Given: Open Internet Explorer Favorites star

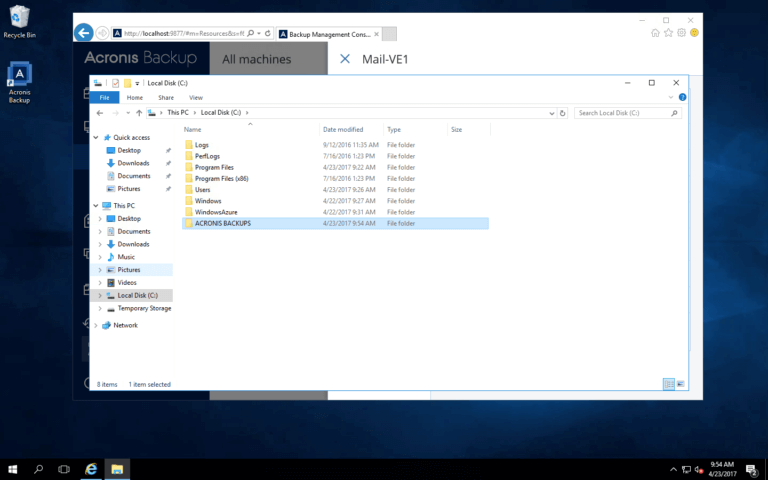Looking at the screenshot, I should [668, 33].
